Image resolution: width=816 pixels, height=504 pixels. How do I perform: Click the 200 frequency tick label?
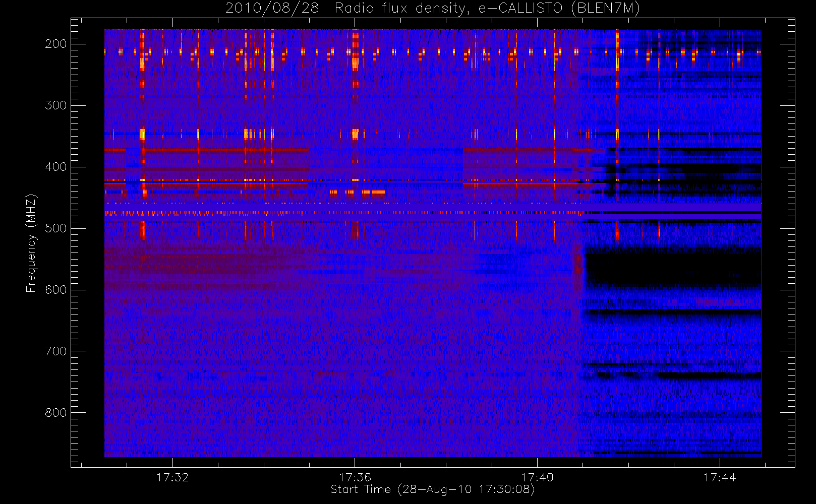(55, 44)
